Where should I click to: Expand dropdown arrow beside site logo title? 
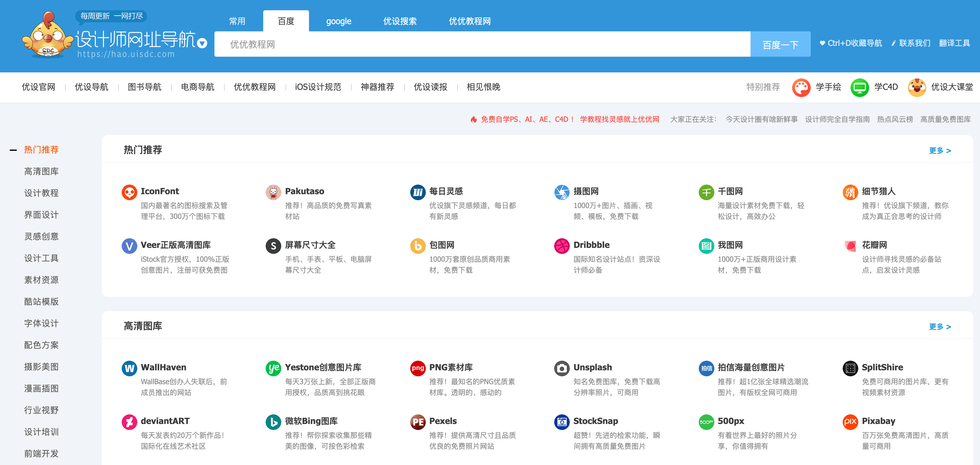(x=202, y=43)
